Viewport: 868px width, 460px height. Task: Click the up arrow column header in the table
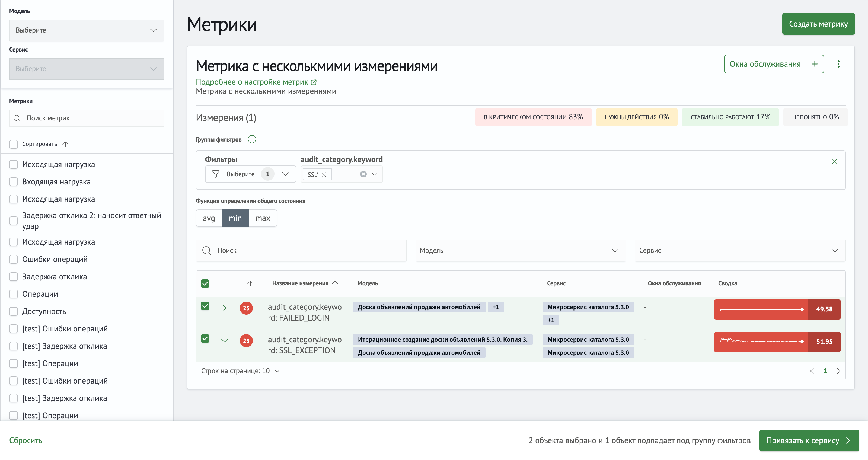(250, 283)
